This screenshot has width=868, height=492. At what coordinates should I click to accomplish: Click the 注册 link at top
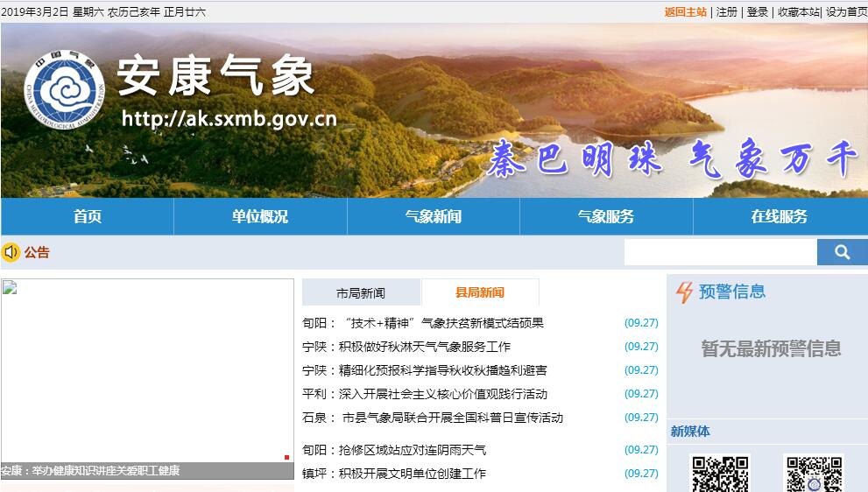tap(727, 11)
